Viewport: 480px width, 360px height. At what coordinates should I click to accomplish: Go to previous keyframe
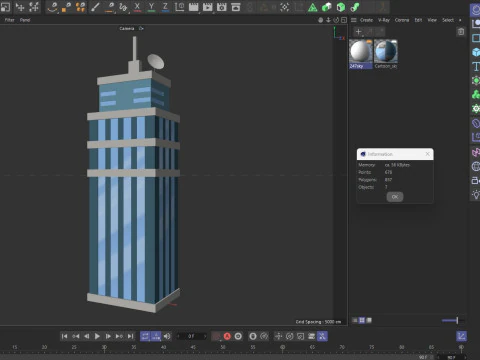[x=76, y=336]
